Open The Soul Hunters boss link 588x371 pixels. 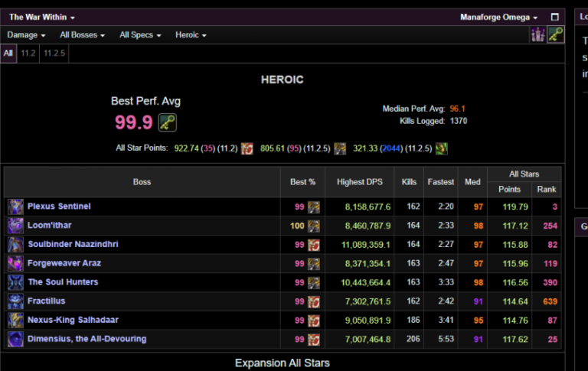click(63, 282)
